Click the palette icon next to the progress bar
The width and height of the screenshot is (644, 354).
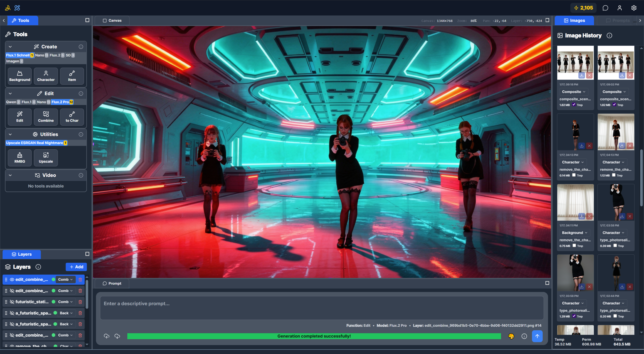click(511, 336)
